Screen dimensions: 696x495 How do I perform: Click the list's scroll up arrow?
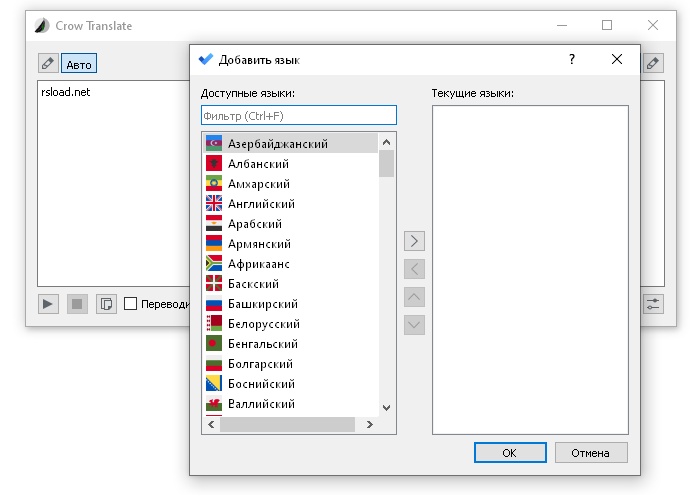(x=386, y=142)
